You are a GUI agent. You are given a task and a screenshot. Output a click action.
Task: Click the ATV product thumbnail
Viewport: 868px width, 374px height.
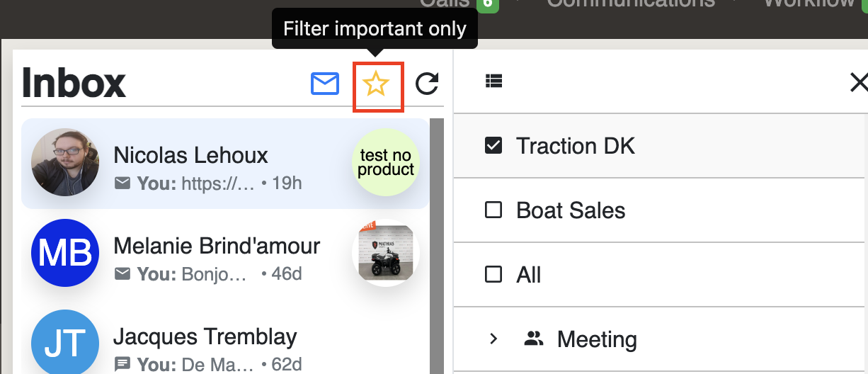click(x=386, y=253)
